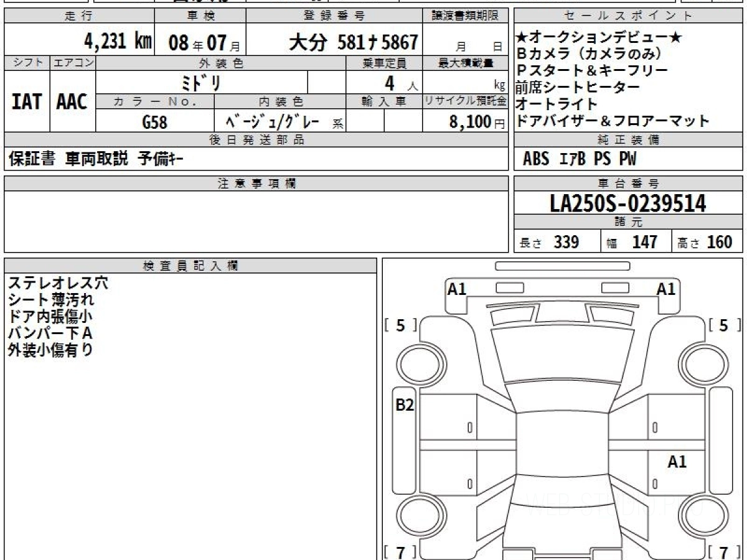Select the 検査員記入欄 header
The height and width of the screenshot is (560, 747).
[x=190, y=265]
